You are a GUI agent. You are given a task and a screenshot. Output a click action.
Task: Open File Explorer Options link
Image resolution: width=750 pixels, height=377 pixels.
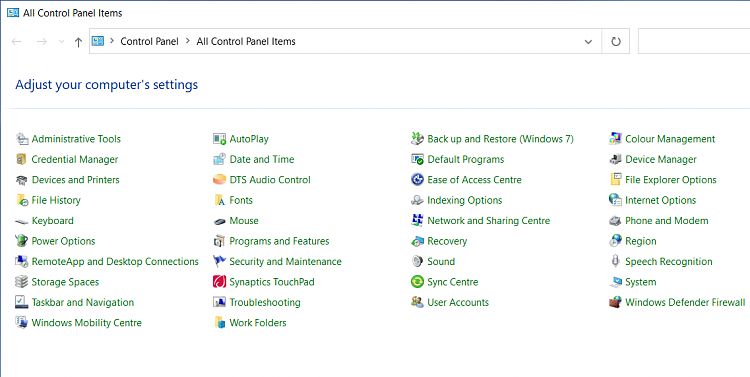tap(671, 180)
